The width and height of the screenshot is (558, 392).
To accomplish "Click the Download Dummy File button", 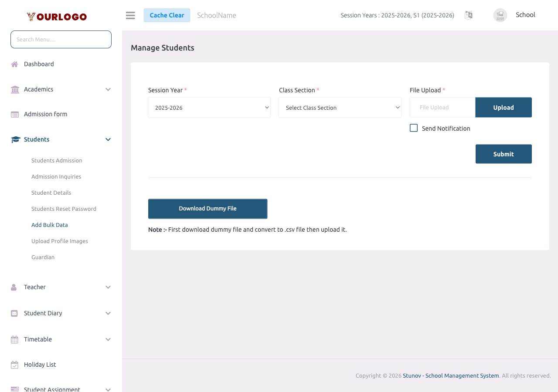I will [208, 209].
